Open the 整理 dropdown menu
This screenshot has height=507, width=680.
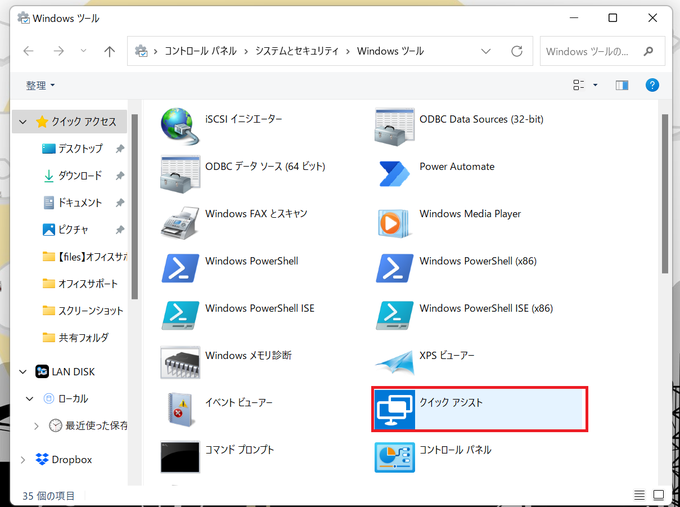pos(40,85)
